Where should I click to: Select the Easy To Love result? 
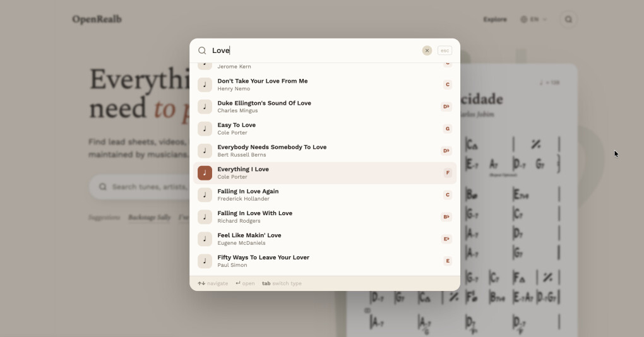325,129
